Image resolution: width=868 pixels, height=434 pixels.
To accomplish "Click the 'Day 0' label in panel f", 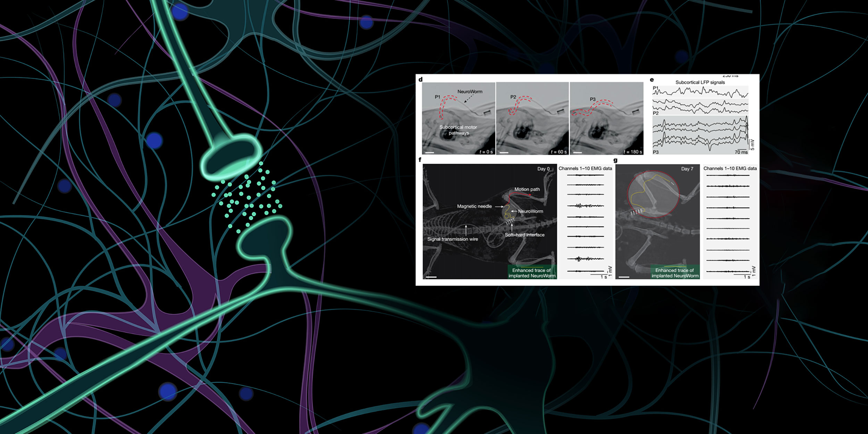I will 543,169.
